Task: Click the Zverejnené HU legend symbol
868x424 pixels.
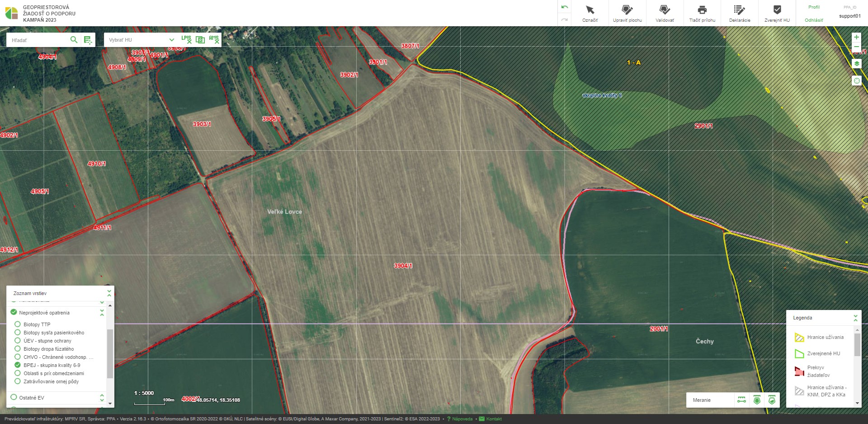Action: [x=799, y=353]
